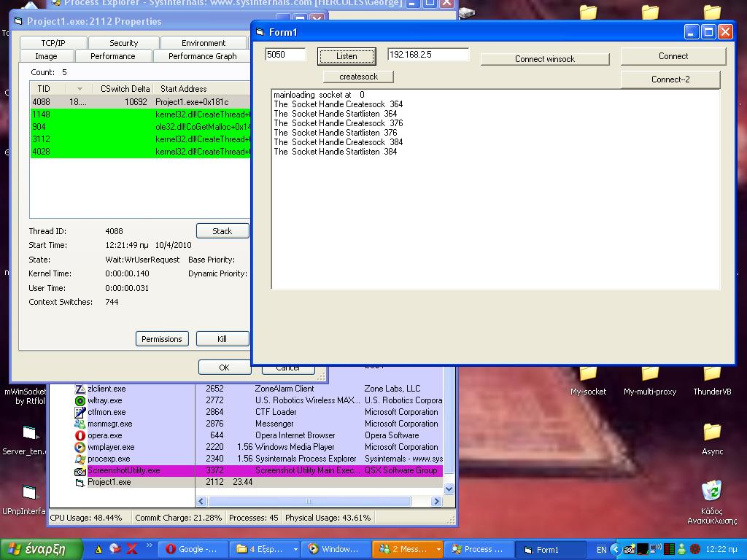Image resolution: width=747 pixels, height=560 pixels.
Task: Click the createsock button
Action: click(x=358, y=77)
